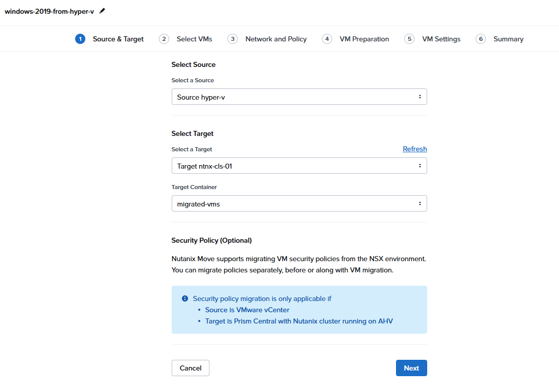Image resolution: width=559 pixels, height=392 pixels.
Task: Click the pencil edit icon beside plan name
Action: click(102, 11)
